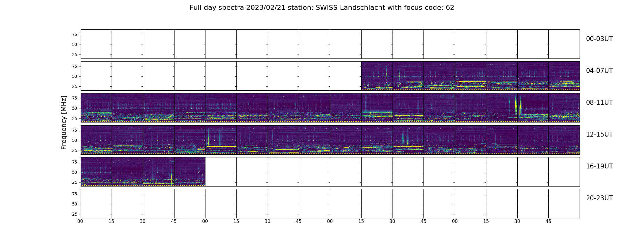Click the last spectrogram panel in 12-15UT row
Image resolution: width=644 pixels, height=245 pixels.
pyautogui.click(x=564, y=140)
